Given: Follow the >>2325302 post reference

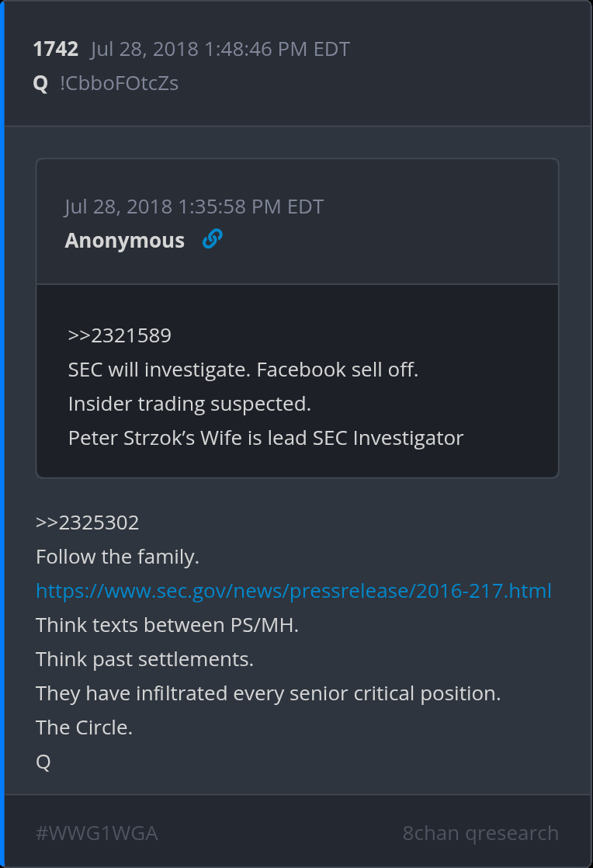Looking at the screenshot, I should click(x=88, y=523).
